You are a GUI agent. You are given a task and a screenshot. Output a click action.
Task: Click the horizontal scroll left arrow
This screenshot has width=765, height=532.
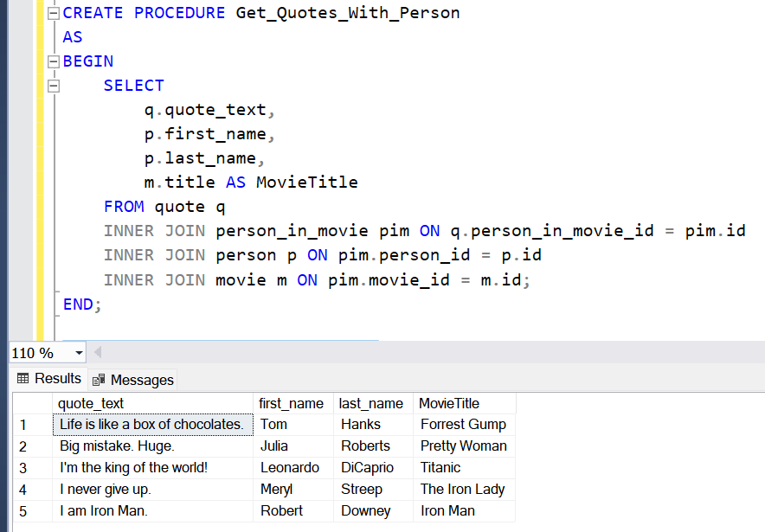[x=98, y=352]
